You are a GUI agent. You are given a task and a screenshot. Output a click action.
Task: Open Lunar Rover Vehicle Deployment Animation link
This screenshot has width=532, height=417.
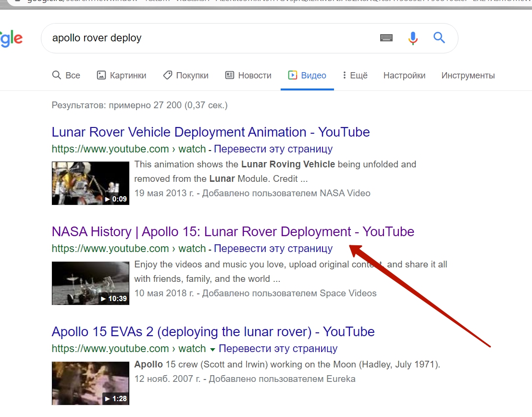(x=210, y=132)
